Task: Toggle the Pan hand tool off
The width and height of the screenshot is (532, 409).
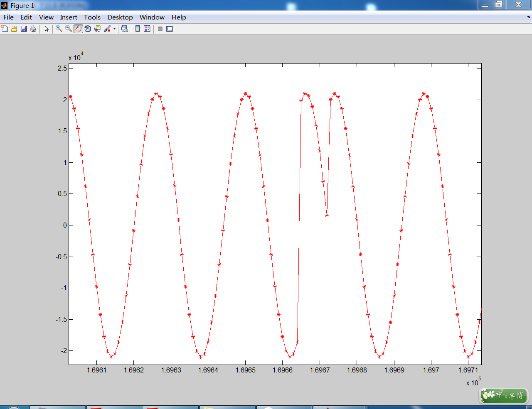Action: pyautogui.click(x=78, y=29)
